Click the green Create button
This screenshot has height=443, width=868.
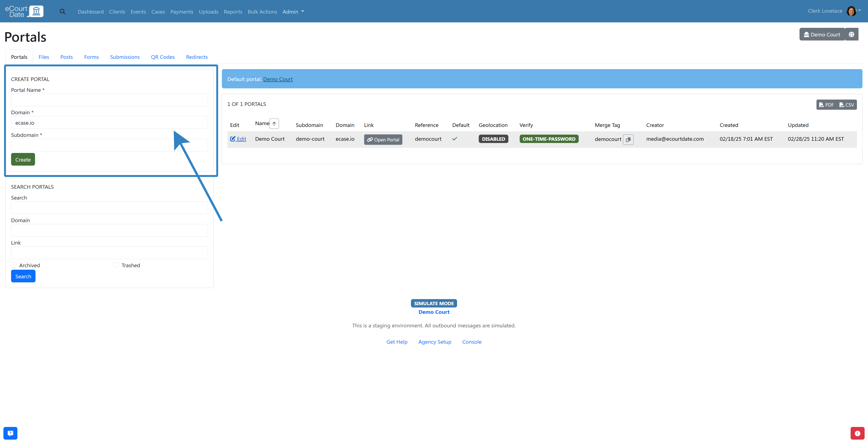coord(23,159)
